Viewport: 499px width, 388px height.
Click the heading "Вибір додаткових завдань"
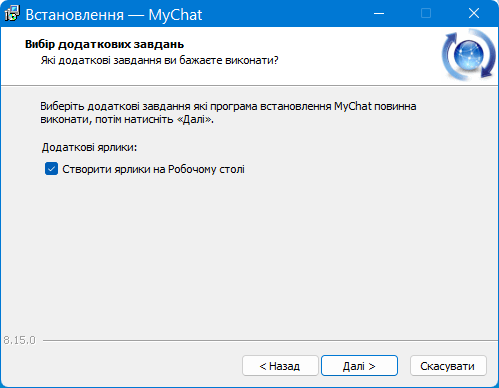pyautogui.click(x=104, y=44)
